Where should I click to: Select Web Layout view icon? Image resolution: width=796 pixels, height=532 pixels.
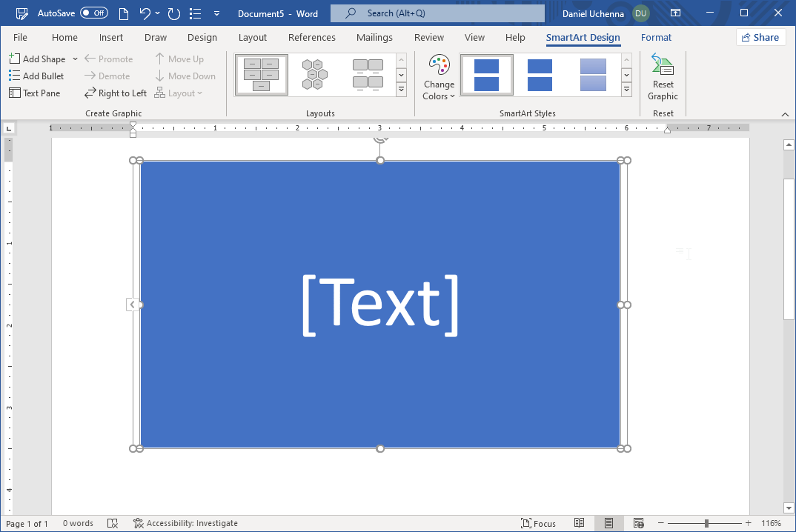[x=638, y=523]
